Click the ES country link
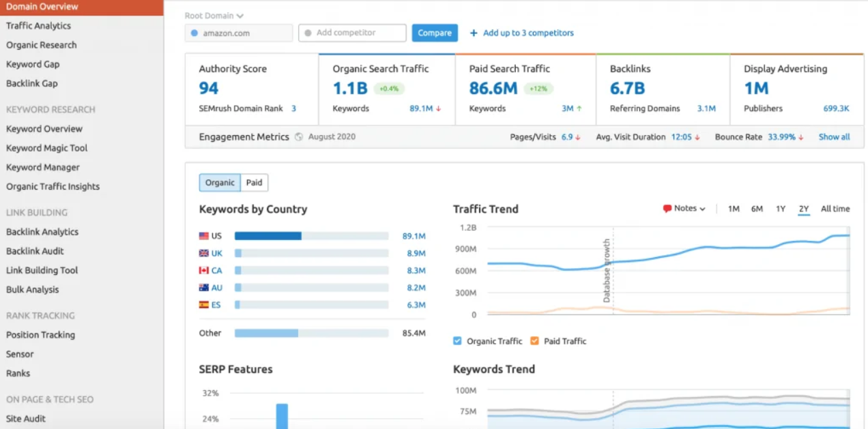The width and height of the screenshot is (868, 429). (x=216, y=305)
